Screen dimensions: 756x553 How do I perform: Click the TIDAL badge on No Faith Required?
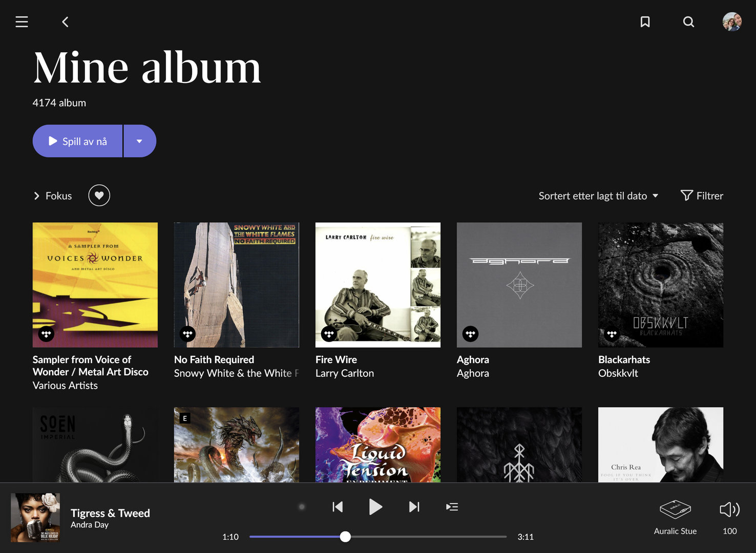coord(187,334)
